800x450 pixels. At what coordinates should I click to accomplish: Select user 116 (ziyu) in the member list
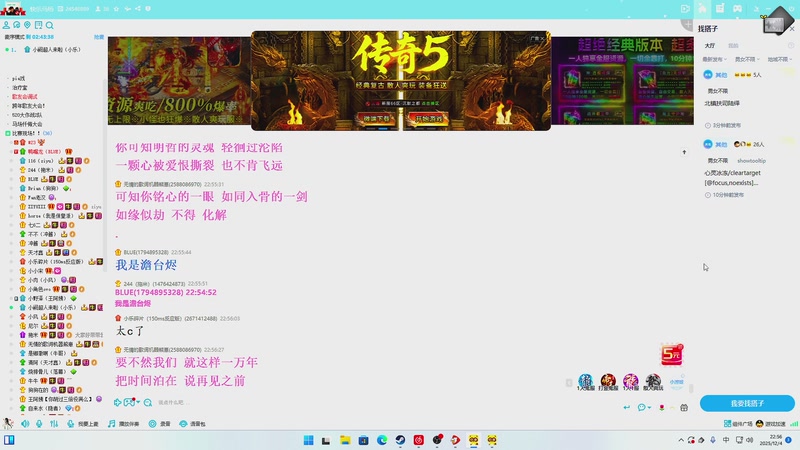pyautogui.click(x=41, y=161)
